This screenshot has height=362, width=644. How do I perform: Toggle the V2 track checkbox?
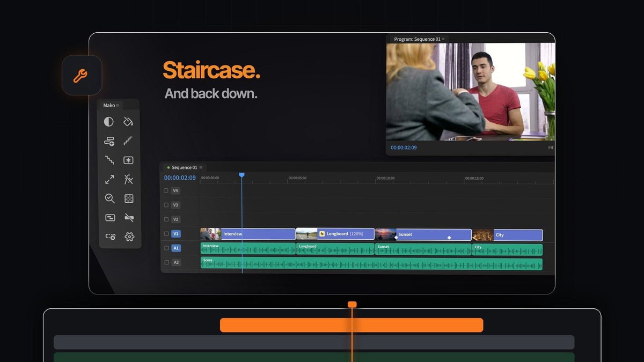click(166, 219)
